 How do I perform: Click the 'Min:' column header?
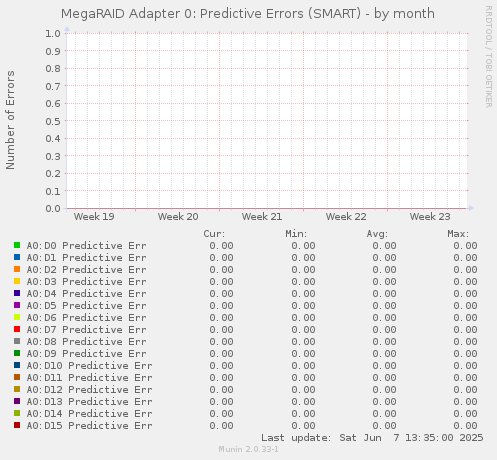pyautogui.click(x=296, y=234)
